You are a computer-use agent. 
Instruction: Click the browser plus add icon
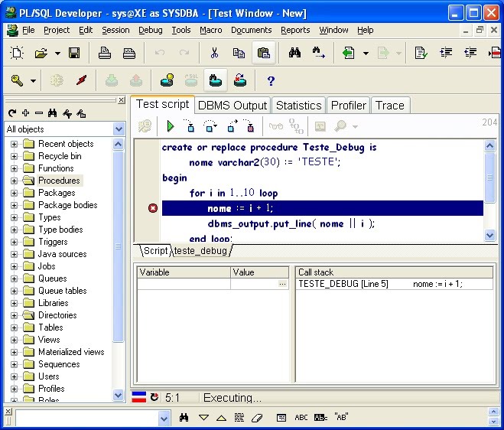[x=26, y=113]
